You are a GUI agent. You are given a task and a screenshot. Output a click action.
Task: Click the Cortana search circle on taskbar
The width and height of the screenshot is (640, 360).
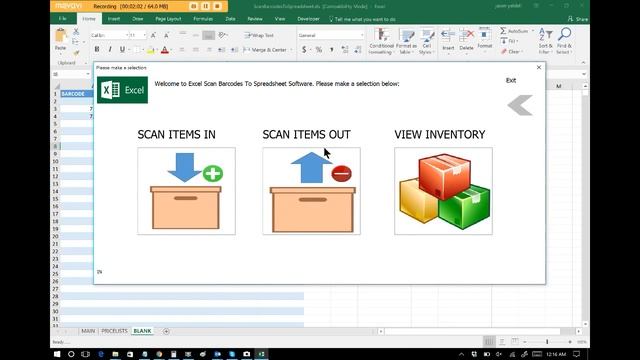point(71,354)
